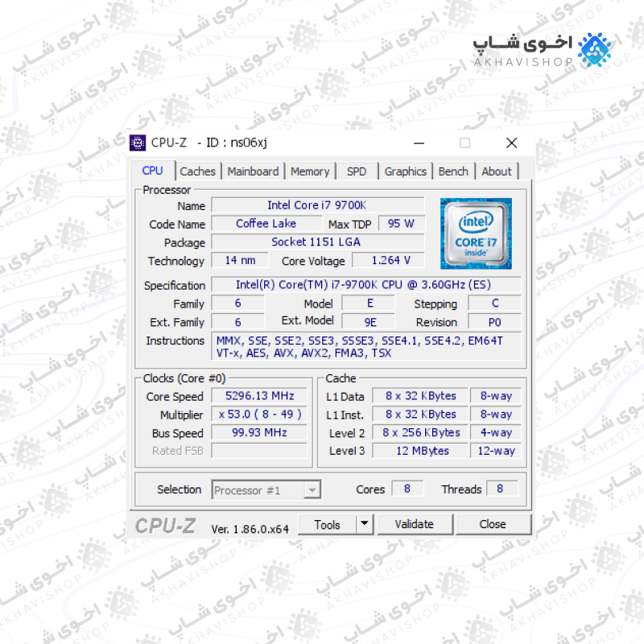Open the Processor #1 selection dropdown
This screenshot has height=644, width=644.
266,490
